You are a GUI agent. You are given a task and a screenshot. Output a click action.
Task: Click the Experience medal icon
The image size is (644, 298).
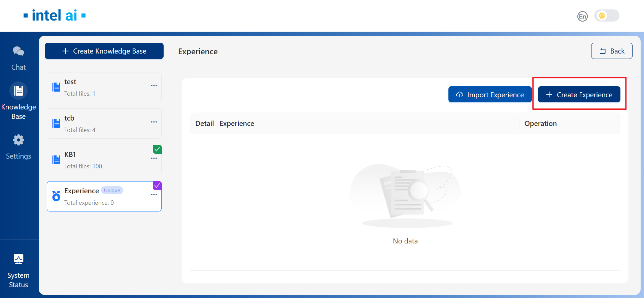56,196
